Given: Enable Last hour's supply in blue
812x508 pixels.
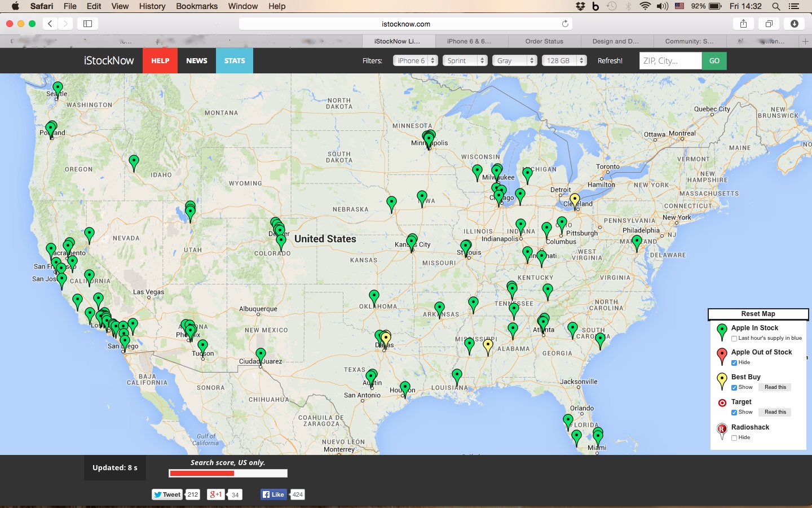Looking at the screenshot, I should click(734, 338).
